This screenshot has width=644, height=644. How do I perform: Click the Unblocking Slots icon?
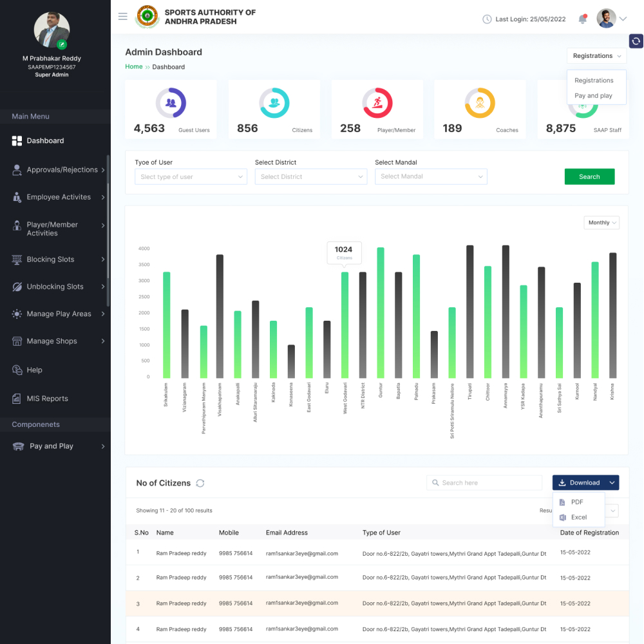17,287
